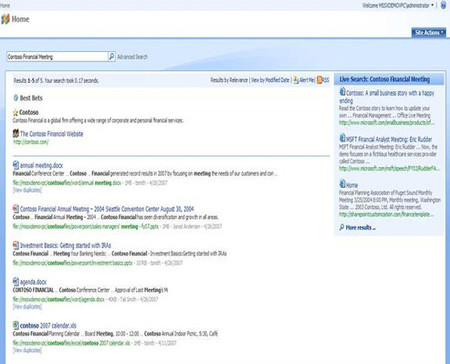Open the agenda.docx result
This screenshot has width=450, height=364.
click(33, 282)
